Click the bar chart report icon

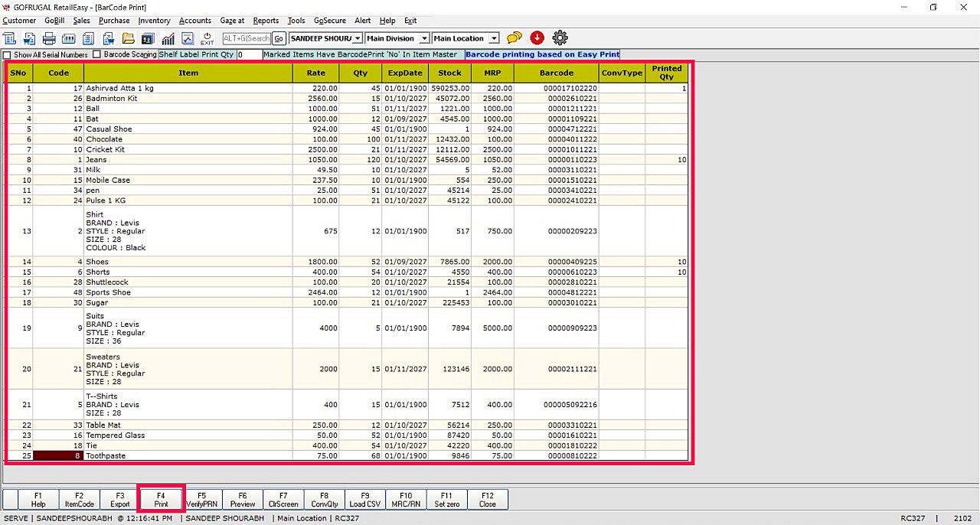[x=167, y=38]
